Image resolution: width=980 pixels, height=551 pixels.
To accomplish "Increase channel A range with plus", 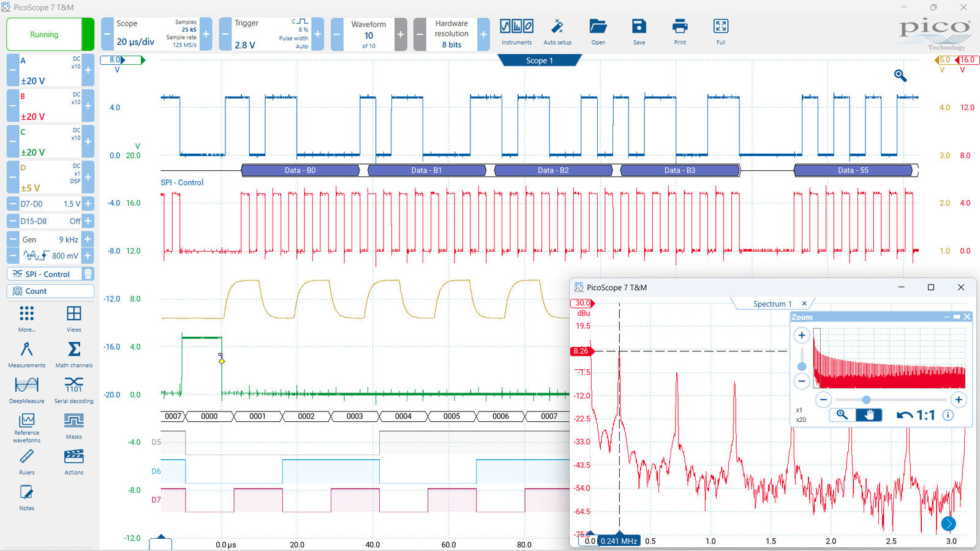I will (x=88, y=70).
